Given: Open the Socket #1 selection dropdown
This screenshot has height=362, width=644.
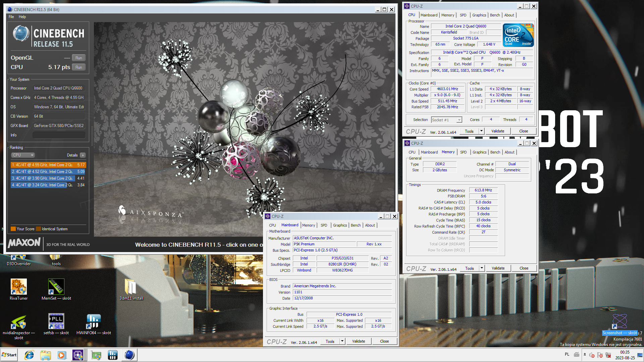Looking at the screenshot, I should (447, 120).
